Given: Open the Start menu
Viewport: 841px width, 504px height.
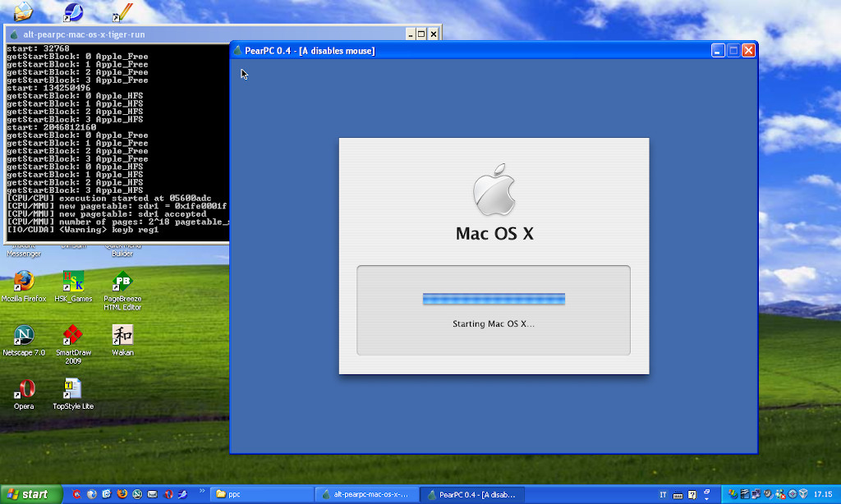Looking at the screenshot, I should 31,494.
